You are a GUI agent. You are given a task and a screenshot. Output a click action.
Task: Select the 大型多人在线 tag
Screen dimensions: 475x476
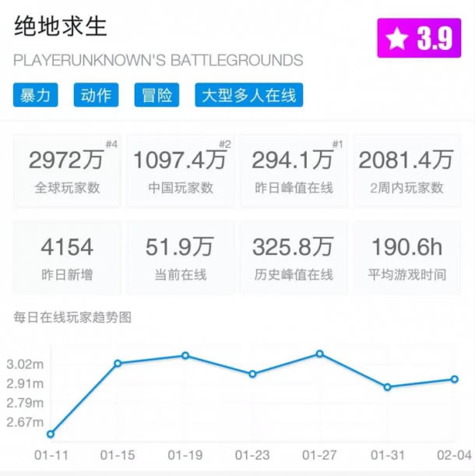[x=249, y=95]
